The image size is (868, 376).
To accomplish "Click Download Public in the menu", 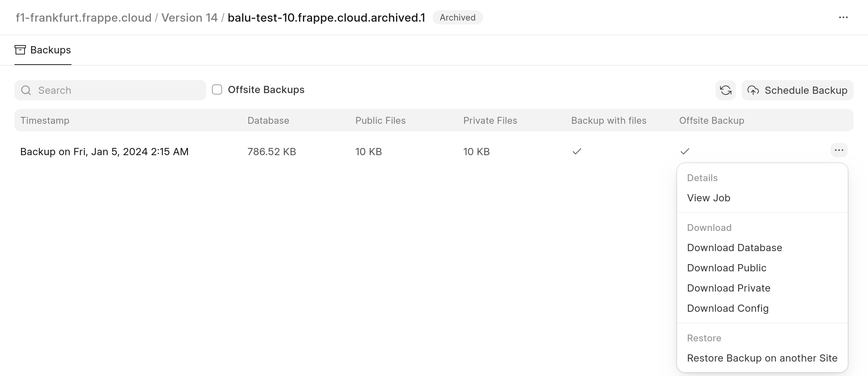I will [x=726, y=268].
